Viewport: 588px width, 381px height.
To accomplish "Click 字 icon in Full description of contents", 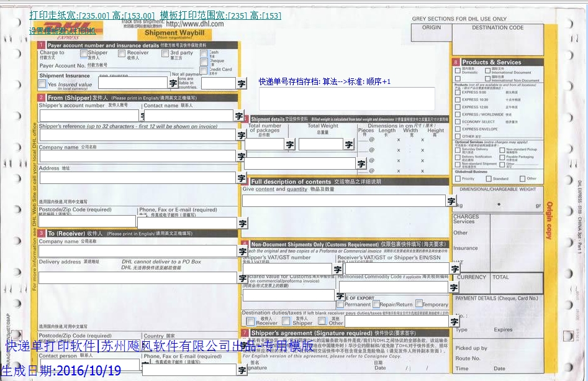I will pyautogui.click(x=451, y=199).
